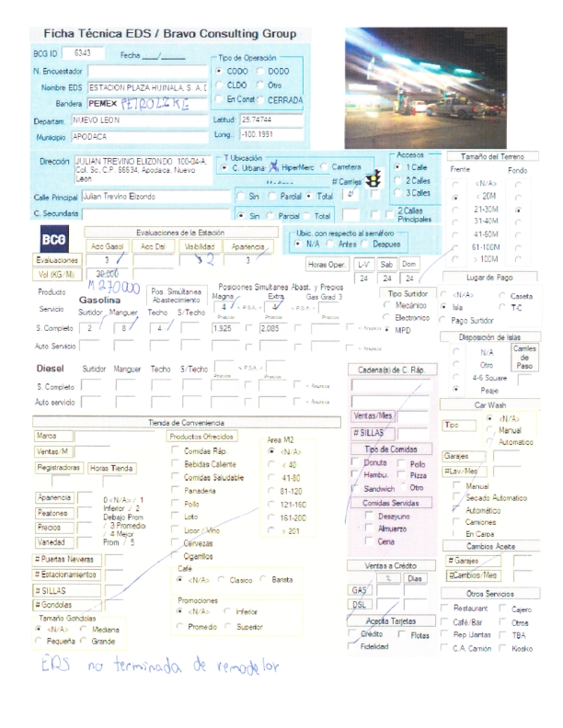Choose 3 Calles under Accesos
The height and width of the screenshot is (728, 563).
[x=397, y=192]
